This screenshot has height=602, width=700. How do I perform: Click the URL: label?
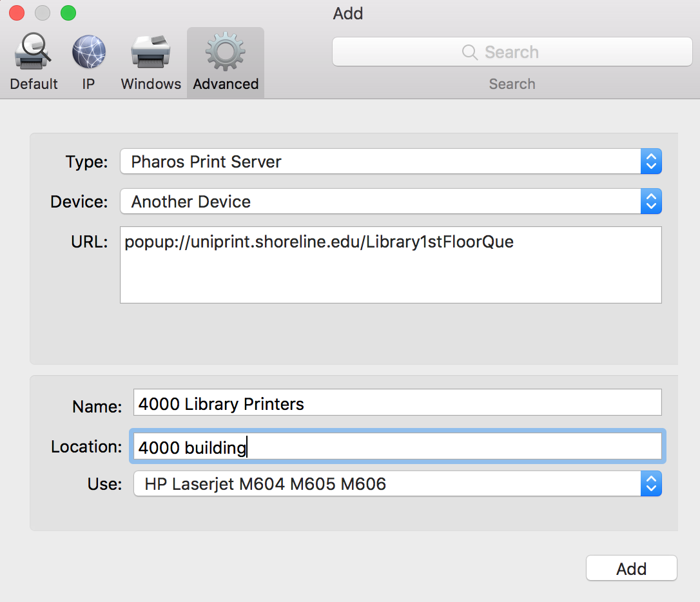[x=90, y=242]
